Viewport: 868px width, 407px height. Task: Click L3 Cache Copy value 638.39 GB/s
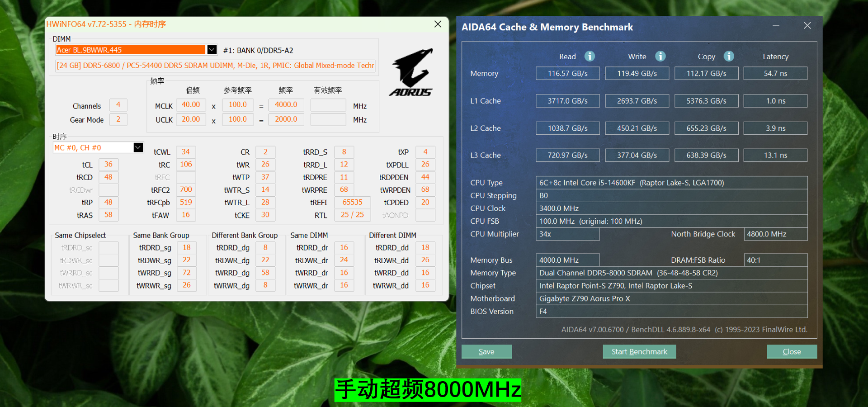pos(707,155)
